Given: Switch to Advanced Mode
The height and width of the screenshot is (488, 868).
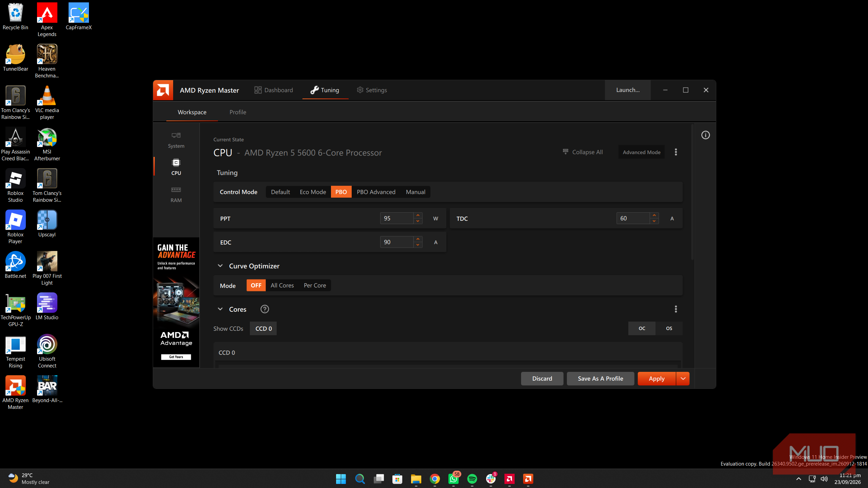Looking at the screenshot, I should point(641,152).
